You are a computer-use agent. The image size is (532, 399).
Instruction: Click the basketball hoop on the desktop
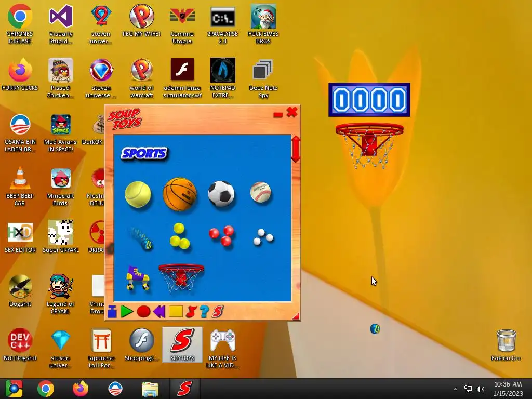(x=369, y=145)
